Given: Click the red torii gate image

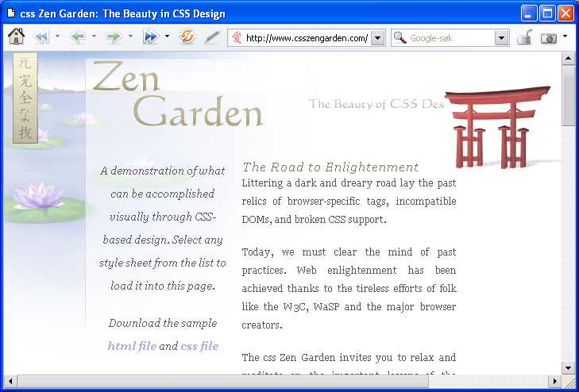Looking at the screenshot, I should click(498, 128).
